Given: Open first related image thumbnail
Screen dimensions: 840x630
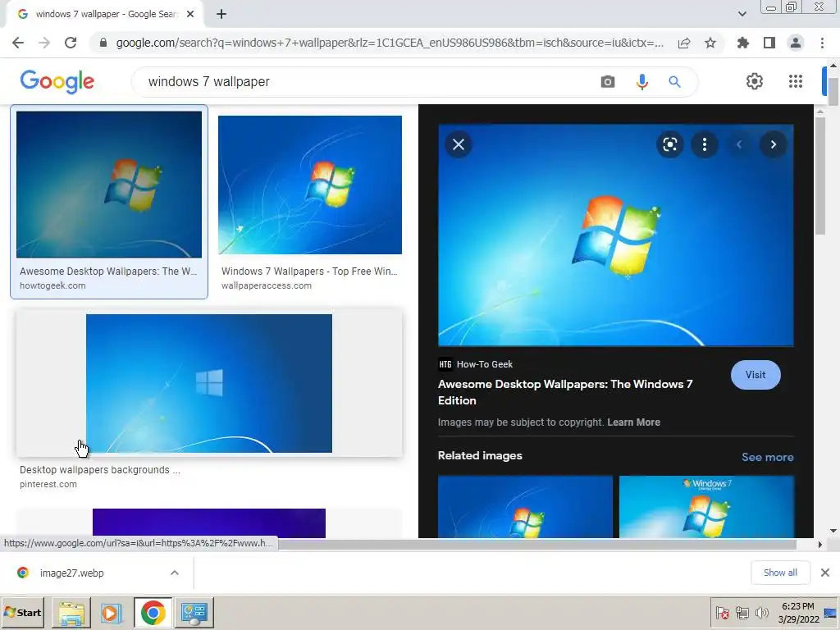Looking at the screenshot, I should click(525, 507).
